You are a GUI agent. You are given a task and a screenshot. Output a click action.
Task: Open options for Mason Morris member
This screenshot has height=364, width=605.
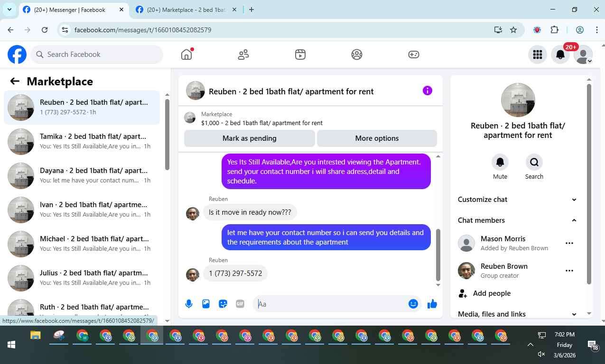(x=569, y=243)
